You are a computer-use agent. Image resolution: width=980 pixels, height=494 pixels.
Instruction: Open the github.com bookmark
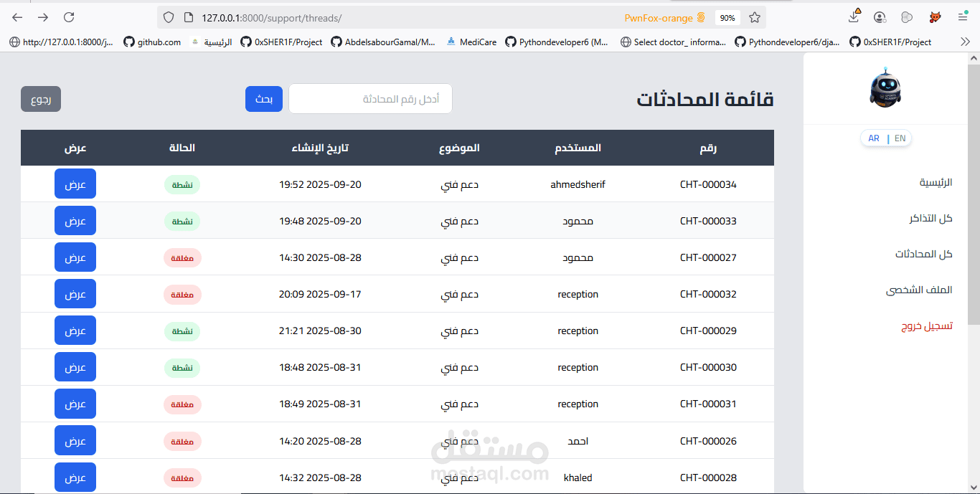pos(152,42)
